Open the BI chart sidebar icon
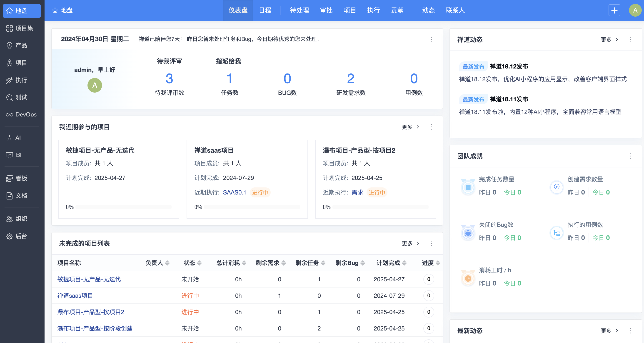 point(10,155)
